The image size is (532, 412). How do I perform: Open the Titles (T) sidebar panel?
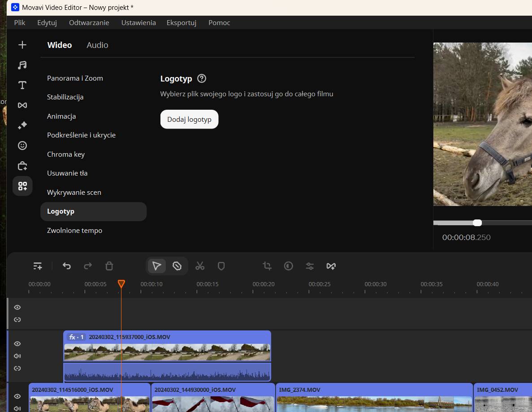[x=22, y=85]
